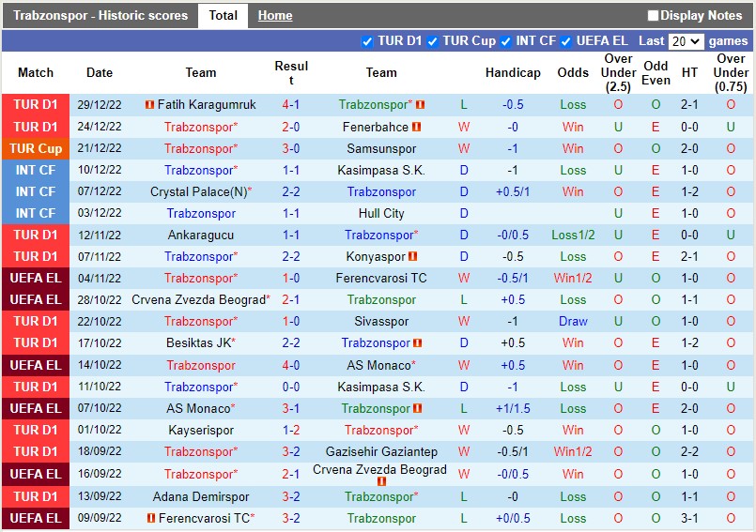Click the Over Under (2.5) column header
Screen dimensions: 756x532
[x=618, y=73]
